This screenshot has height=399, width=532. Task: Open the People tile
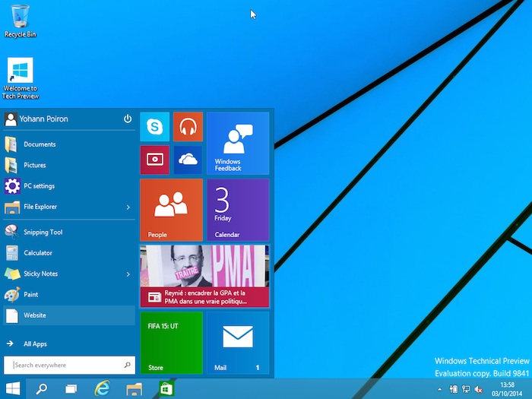click(x=171, y=210)
